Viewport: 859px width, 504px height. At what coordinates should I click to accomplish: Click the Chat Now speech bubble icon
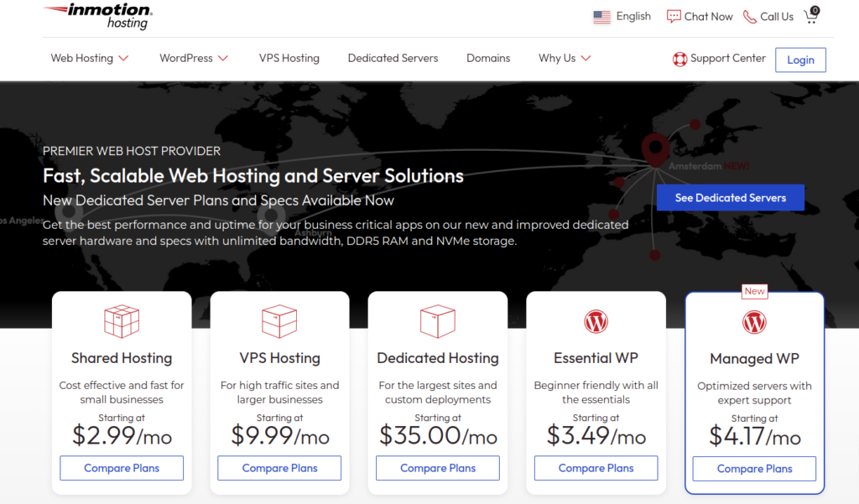(x=674, y=17)
